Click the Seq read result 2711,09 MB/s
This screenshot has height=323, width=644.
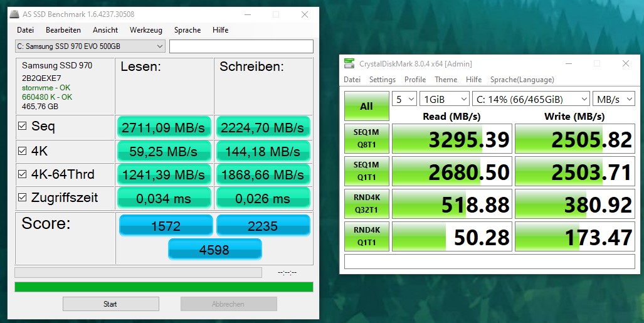click(164, 127)
